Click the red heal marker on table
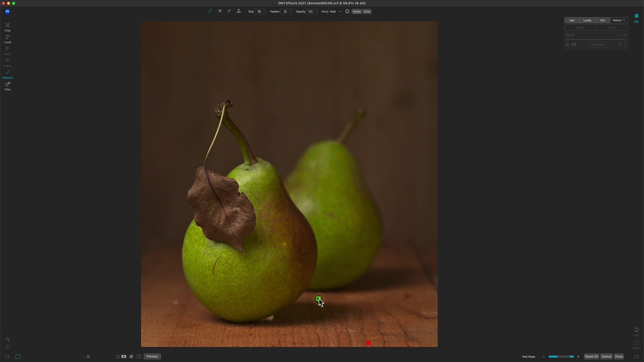Viewport: 644px width, 362px height. point(368,343)
